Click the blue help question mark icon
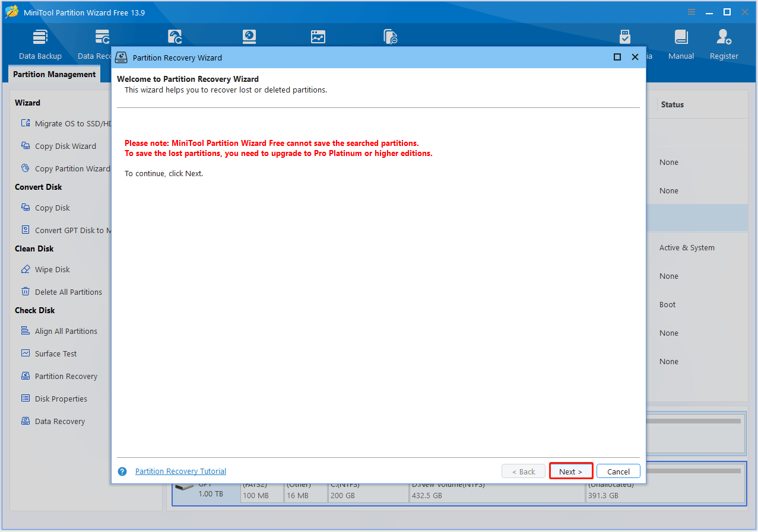 [x=122, y=472]
